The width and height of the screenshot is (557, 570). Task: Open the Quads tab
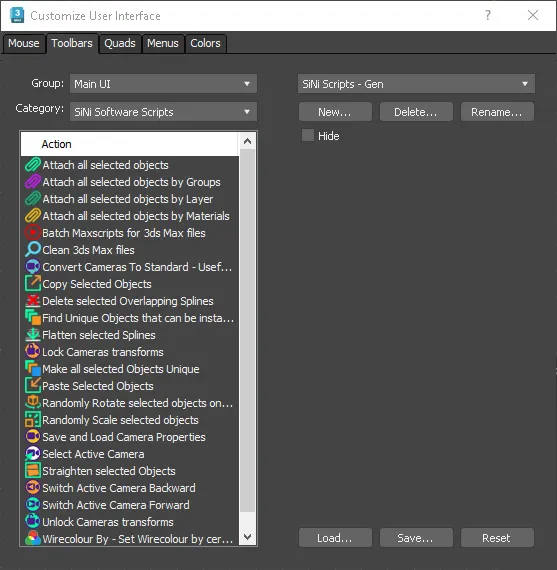coord(120,43)
